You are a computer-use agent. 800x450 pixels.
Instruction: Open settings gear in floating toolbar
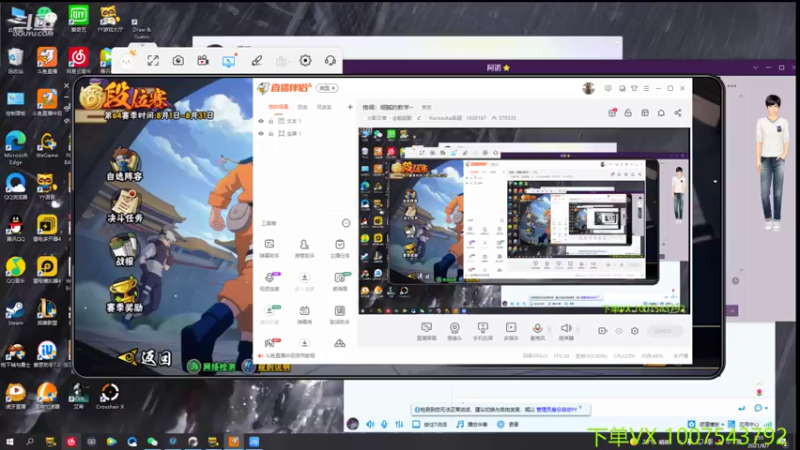(305, 61)
